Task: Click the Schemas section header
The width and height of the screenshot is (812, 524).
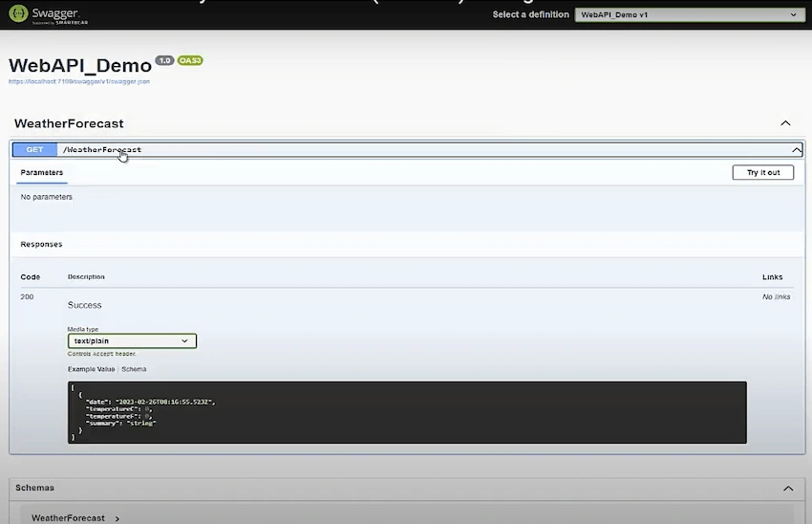Action: [x=34, y=488]
